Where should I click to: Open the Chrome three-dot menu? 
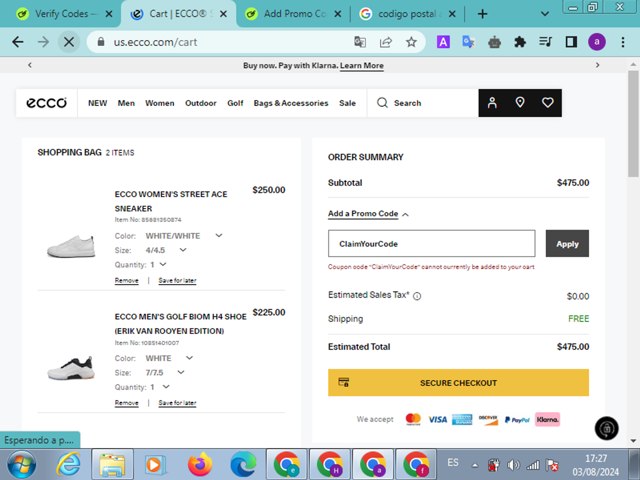pos(623,42)
